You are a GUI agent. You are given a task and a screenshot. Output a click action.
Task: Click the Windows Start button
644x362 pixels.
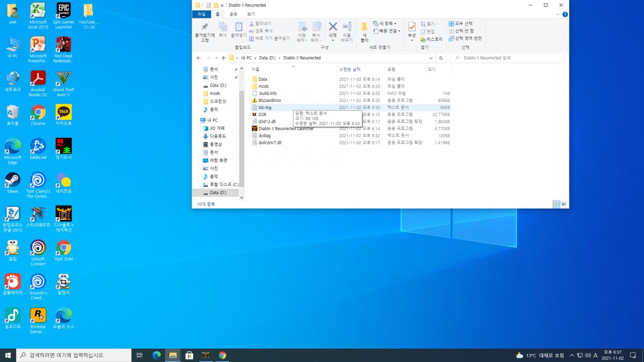[x=8, y=355]
